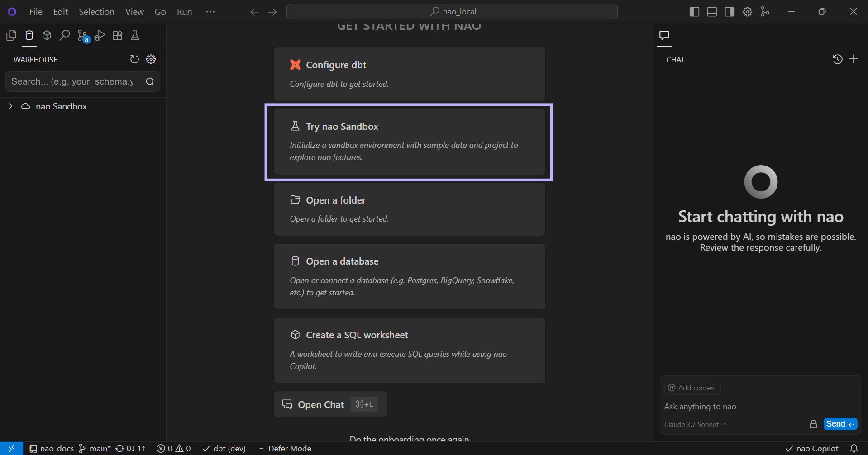Screen dimensions: 868x455
Task: Click nao-docs in status bar
Action: pos(52,448)
